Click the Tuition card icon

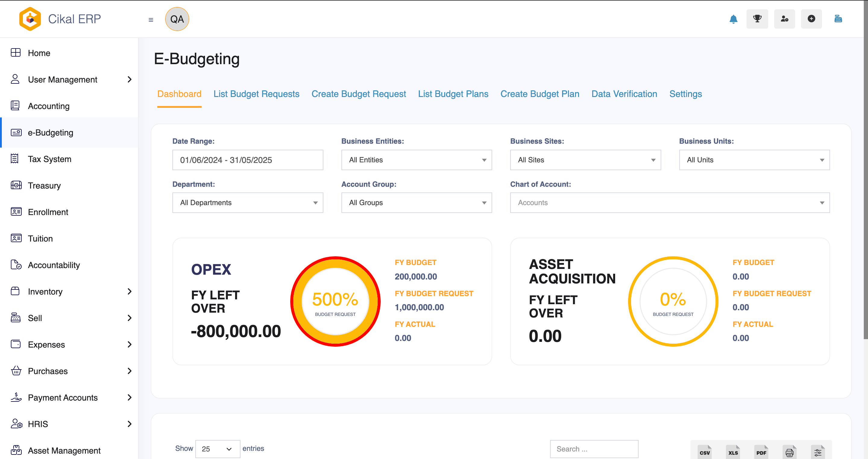(16, 239)
